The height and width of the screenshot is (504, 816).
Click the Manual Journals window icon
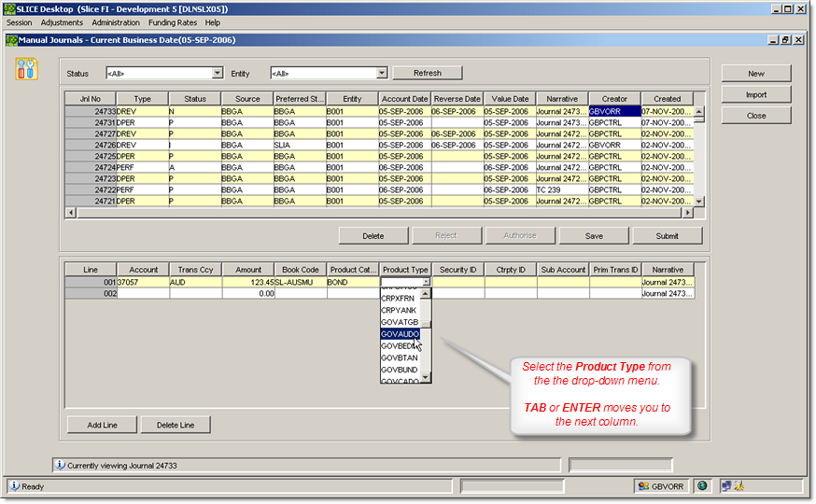pyautogui.click(x=11, y=40)
